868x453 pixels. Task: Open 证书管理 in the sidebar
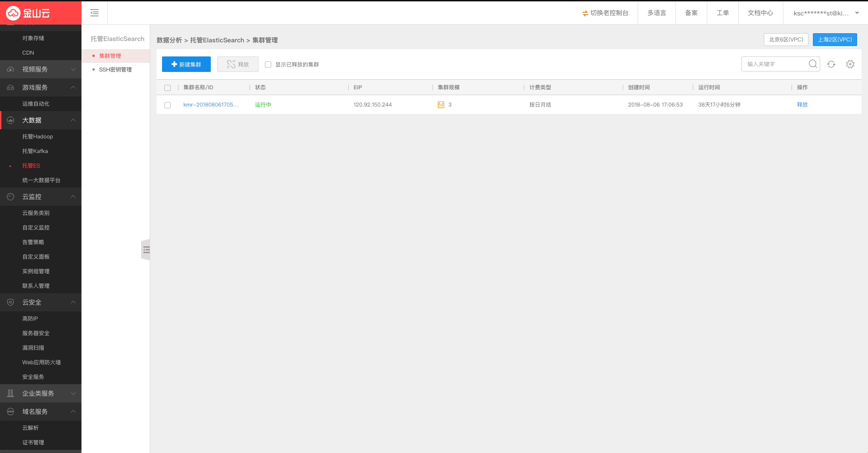[33, 443]
